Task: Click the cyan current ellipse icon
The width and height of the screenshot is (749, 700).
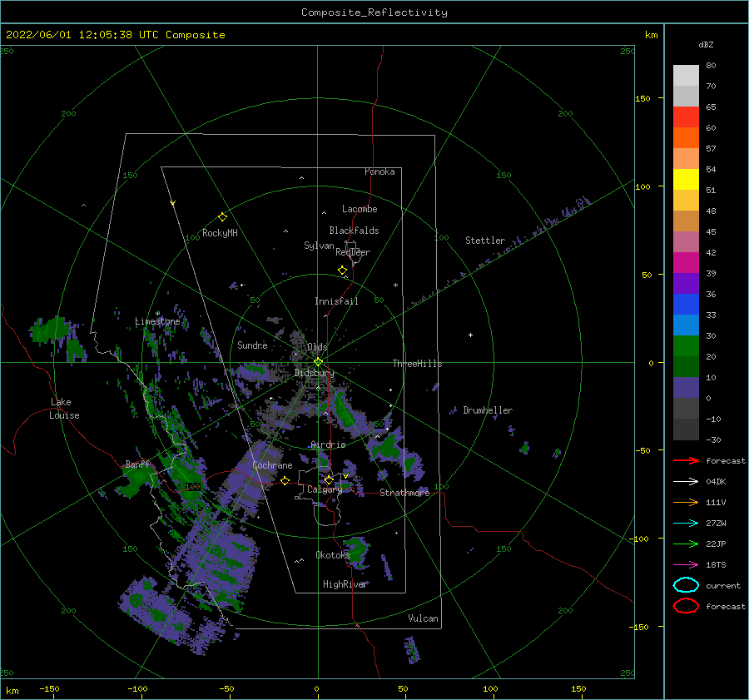Action: point(686,585)
